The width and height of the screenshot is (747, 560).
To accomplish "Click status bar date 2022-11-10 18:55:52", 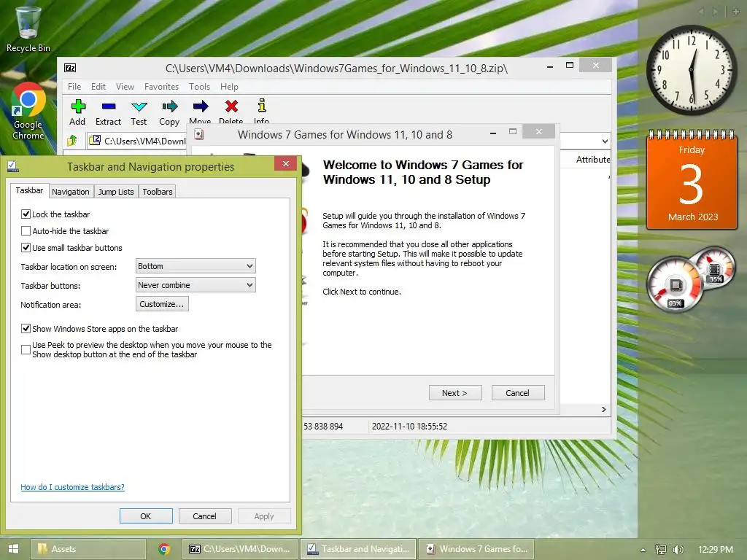I will pyautogui.click(x=410, y=426).
